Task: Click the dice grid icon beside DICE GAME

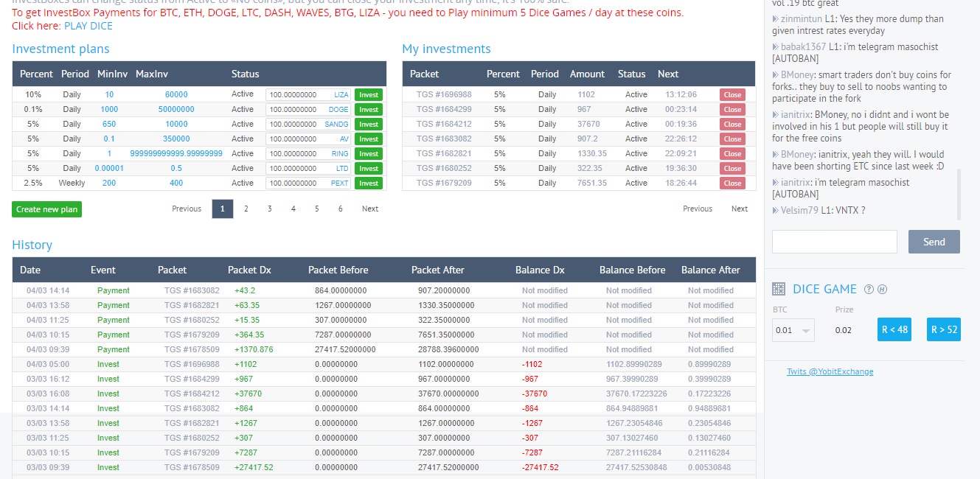Action: point(778,289)
